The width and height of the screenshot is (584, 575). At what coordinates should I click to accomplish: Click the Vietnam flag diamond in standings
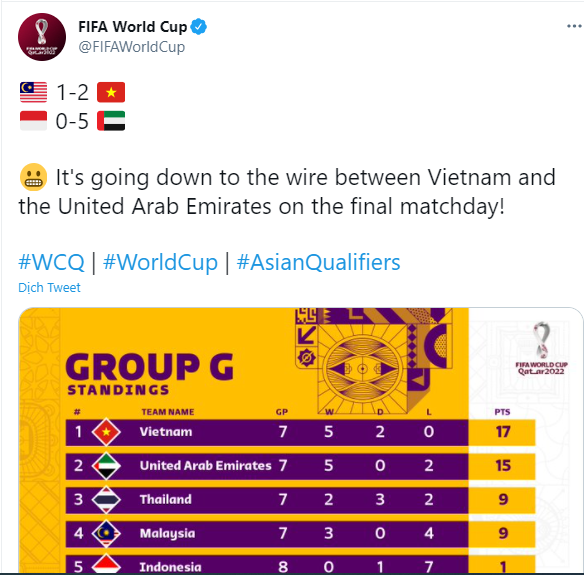click(x=107, y=432)
